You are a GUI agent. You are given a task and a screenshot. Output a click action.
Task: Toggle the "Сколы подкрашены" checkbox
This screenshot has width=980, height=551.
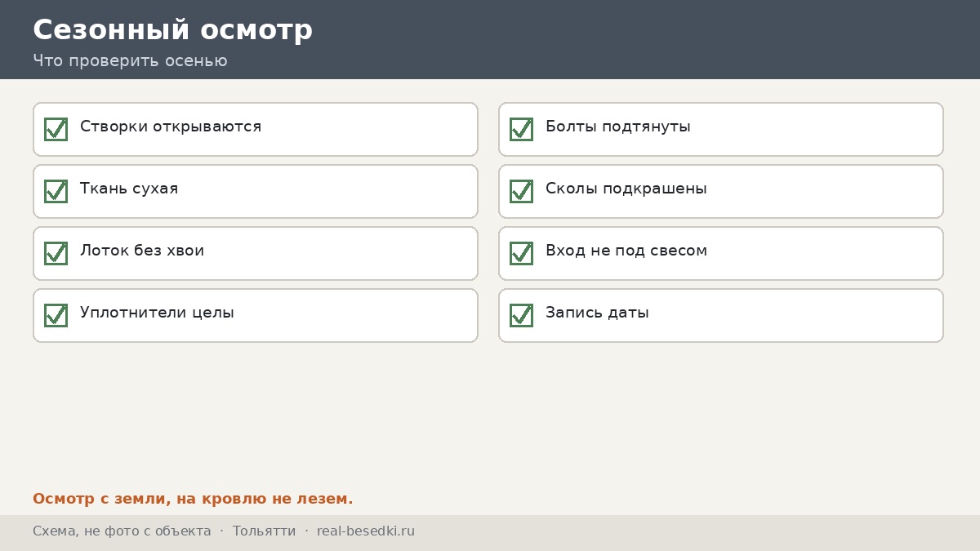pos(521,191)
